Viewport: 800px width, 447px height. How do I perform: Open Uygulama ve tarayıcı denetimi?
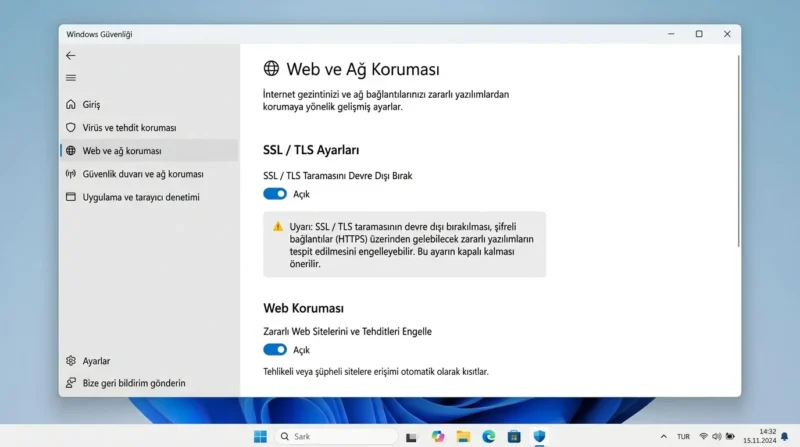149,197
